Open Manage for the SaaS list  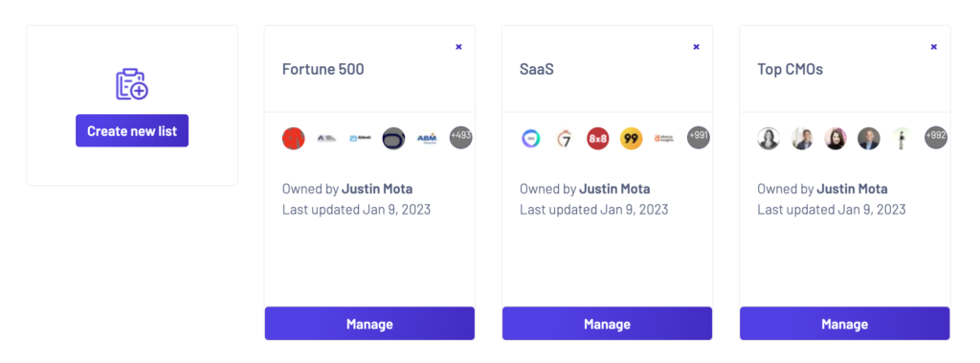pyautogui.click(x=607, y=324)
